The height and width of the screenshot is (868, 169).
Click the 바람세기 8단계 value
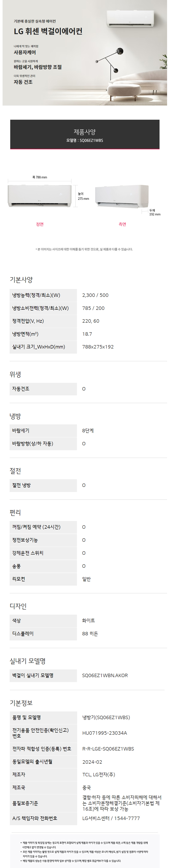click(88, 431)
